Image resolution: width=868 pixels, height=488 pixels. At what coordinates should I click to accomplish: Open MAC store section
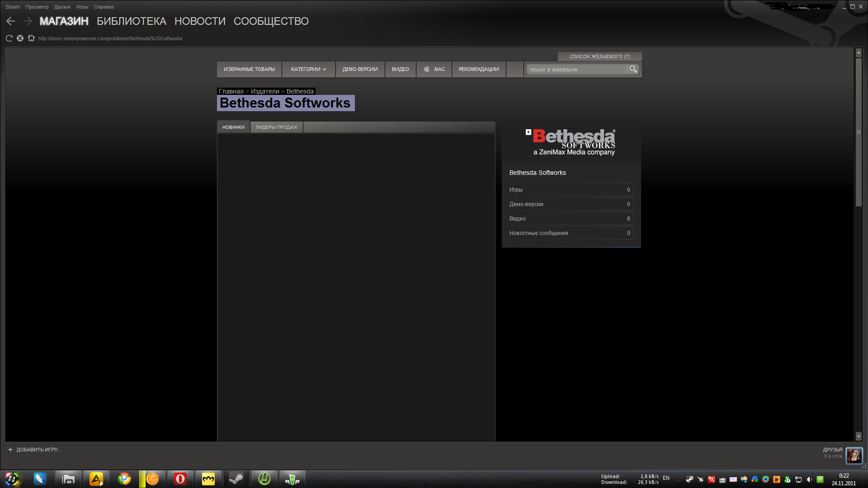(434, 69)
